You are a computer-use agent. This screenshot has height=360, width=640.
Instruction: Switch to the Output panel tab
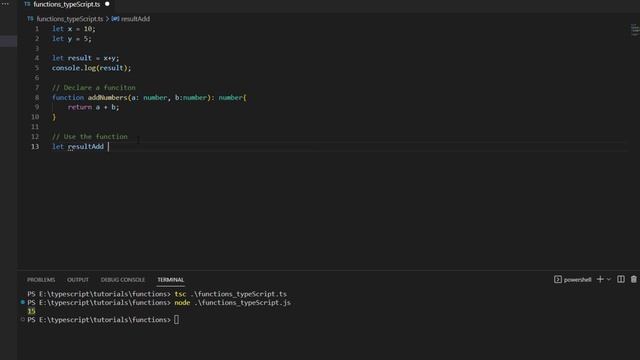point(78,280)
